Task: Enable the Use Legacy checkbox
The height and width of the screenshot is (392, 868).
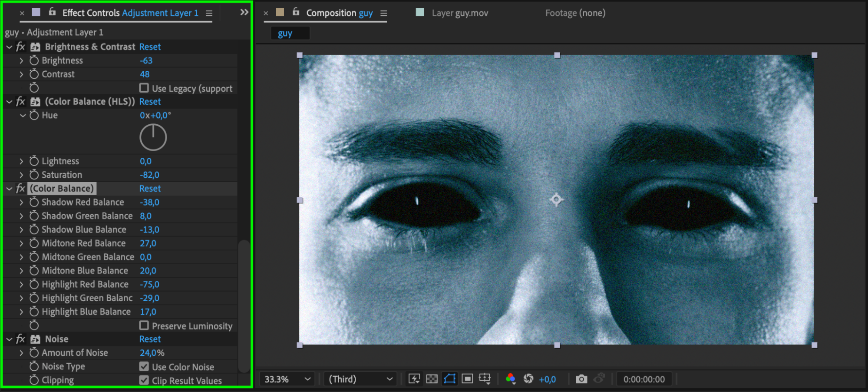Action: point(144,88)
